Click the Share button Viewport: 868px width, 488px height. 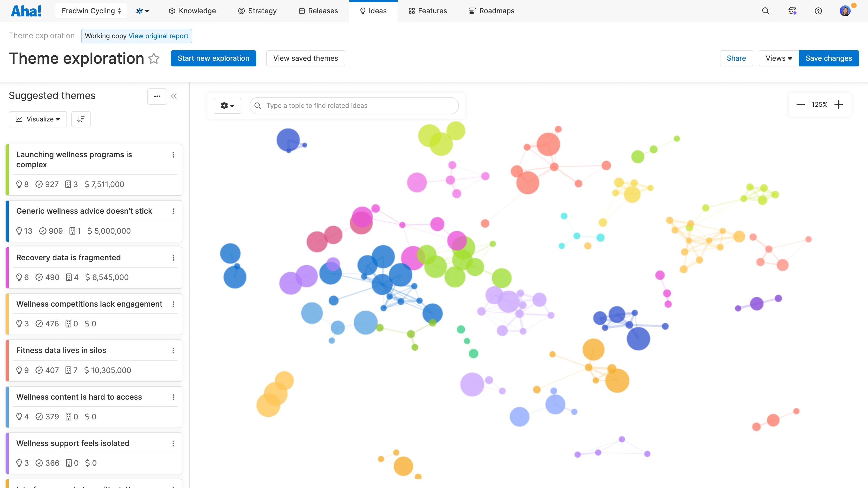click(x=736, y=58)
